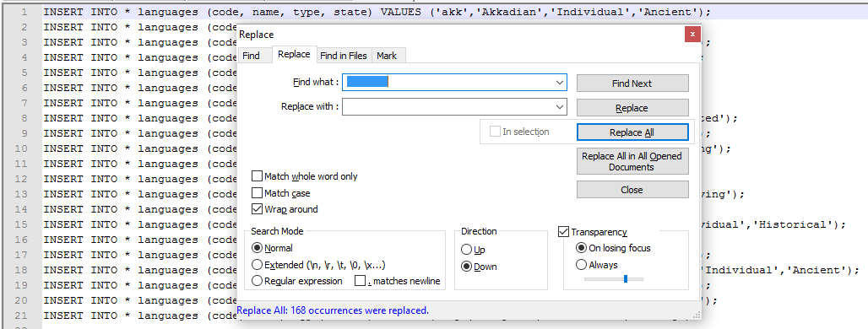Image resolution: width=868 pixels, height=329 pixels.
Task: Toggle the In selection checkbox
Action: (x=494, y=132)
